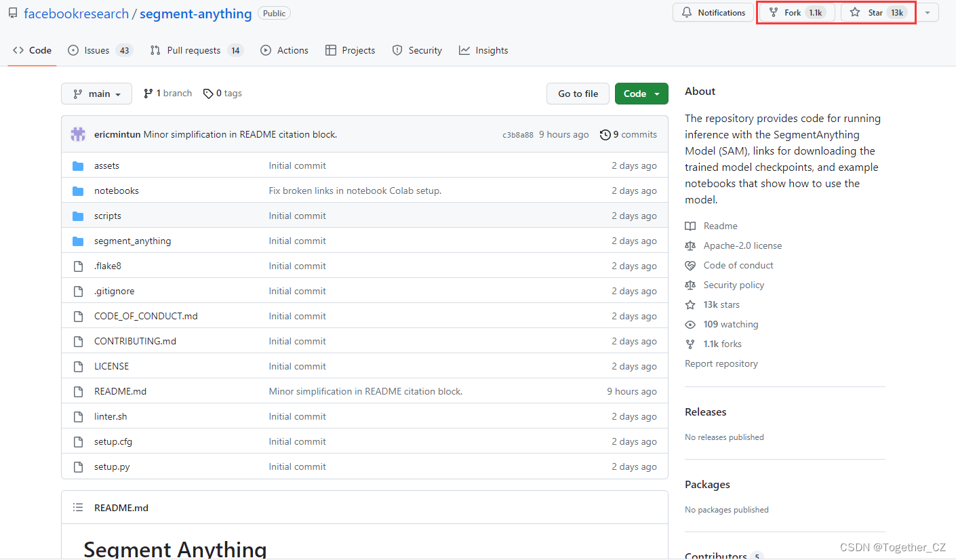Open CODE_OF_CONDUCT.md file

(x=146, y=316)
